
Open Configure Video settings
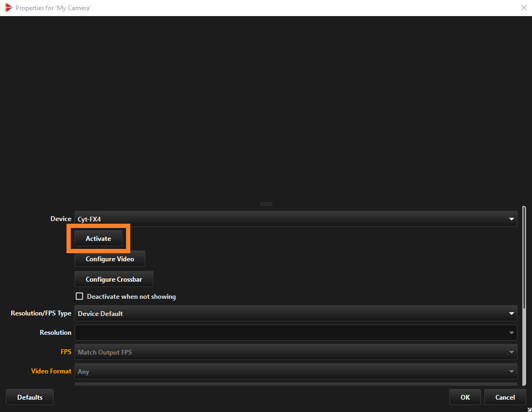(110, 259)
